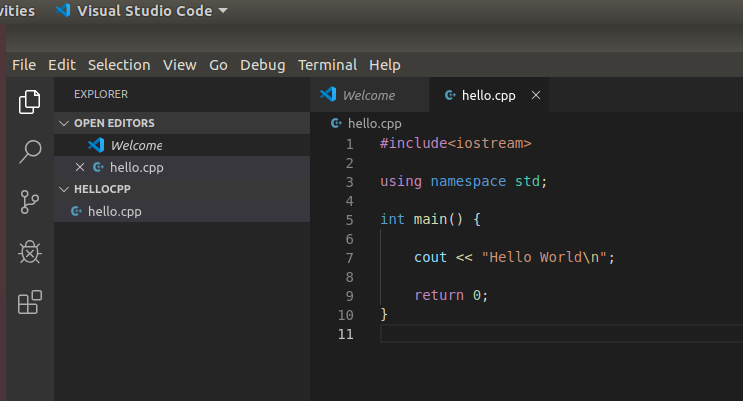Click the C++ icon in the breadcrumb bar

pos(336,123)
